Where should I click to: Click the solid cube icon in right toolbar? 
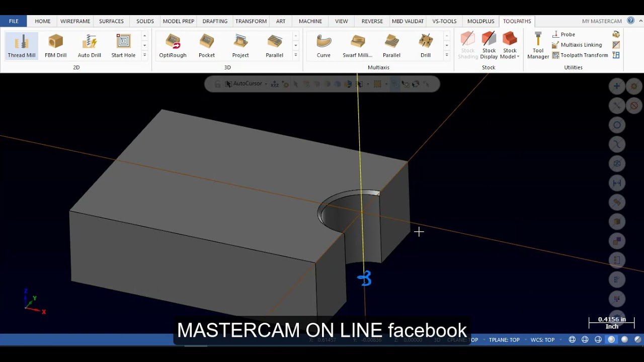click(x=617, y=222)
